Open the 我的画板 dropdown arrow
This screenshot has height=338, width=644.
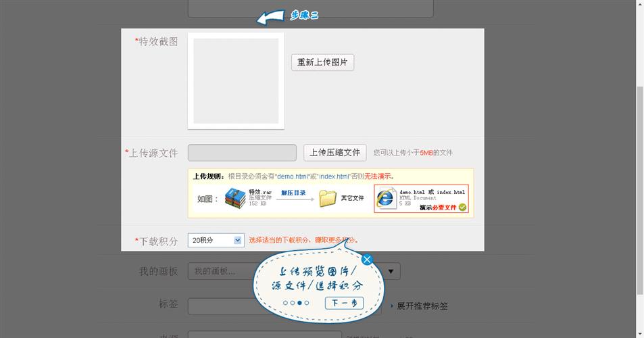pos(391,272)
